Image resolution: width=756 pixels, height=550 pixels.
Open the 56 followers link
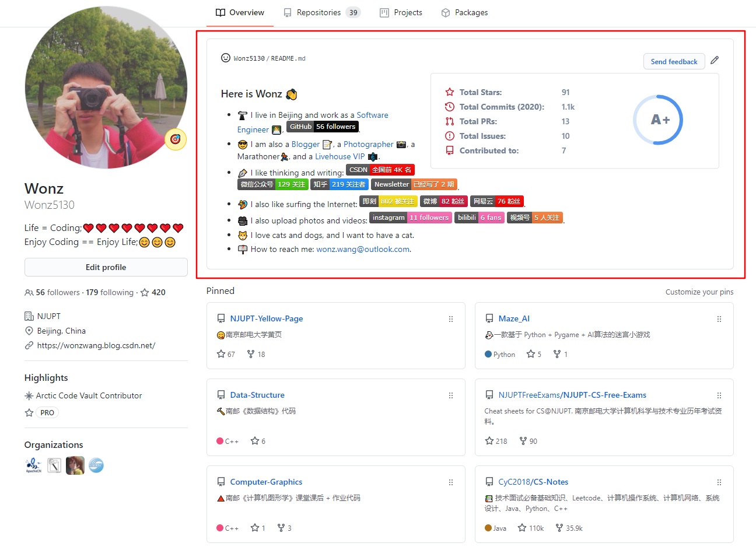[x=52, y=292]
